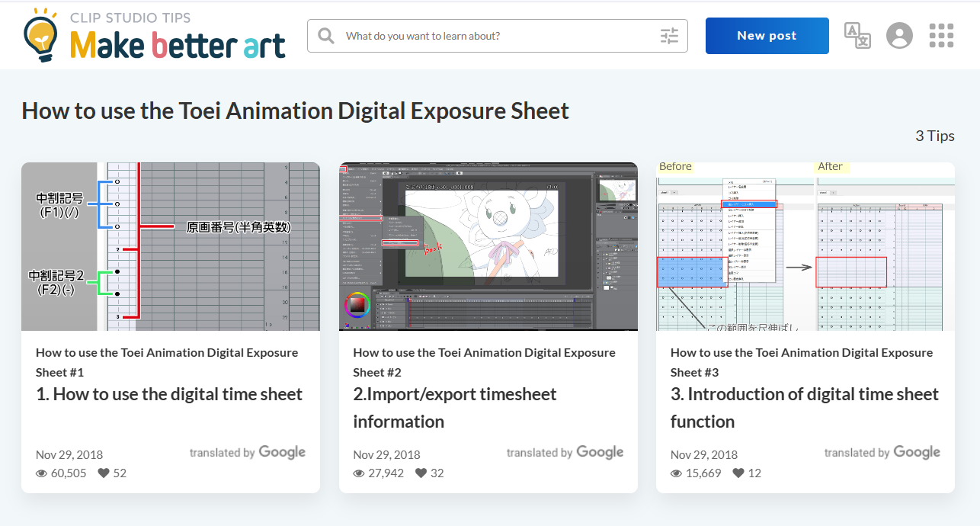This screenshot has height=526, width=980.
Task: Open the user account profile icon
Action: [x=900, y=35]
